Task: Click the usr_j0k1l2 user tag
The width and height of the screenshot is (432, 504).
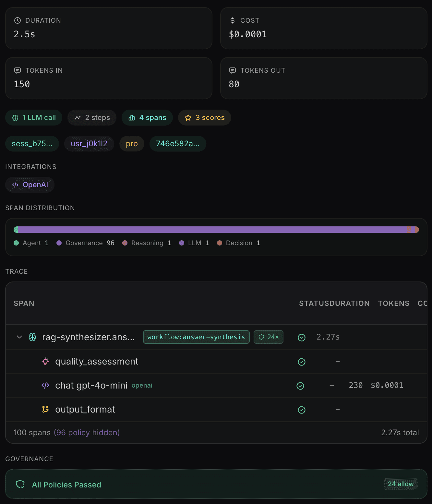Action: coord(89,144)
